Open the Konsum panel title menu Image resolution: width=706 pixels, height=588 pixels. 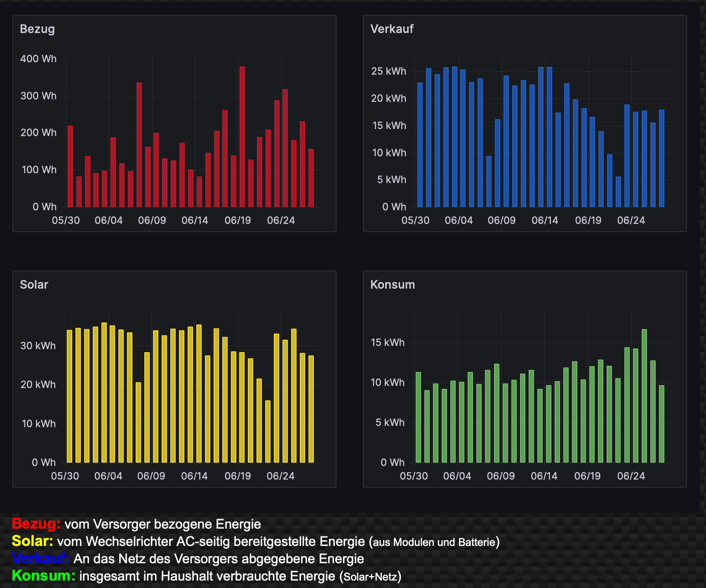pos(392,285)
